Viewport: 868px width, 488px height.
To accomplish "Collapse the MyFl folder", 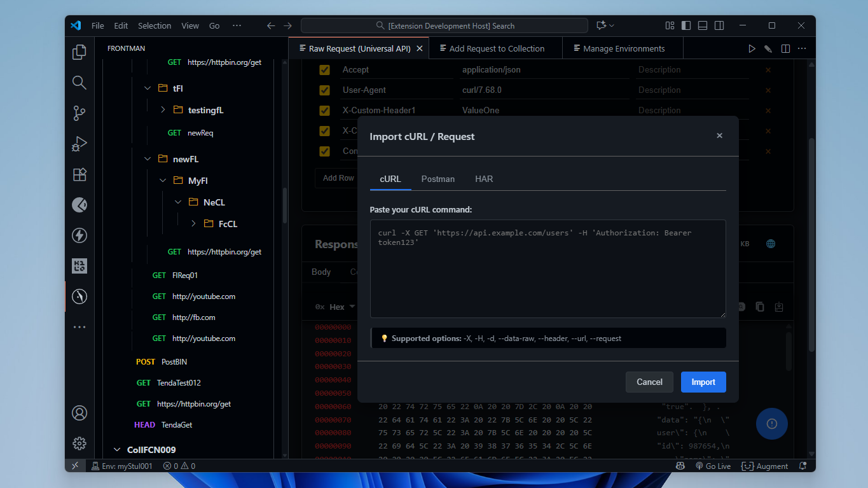I will [163, 181].
